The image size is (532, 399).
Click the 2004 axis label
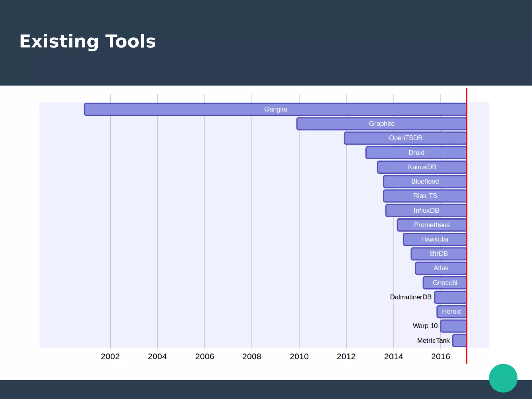(x=157, y=356)
